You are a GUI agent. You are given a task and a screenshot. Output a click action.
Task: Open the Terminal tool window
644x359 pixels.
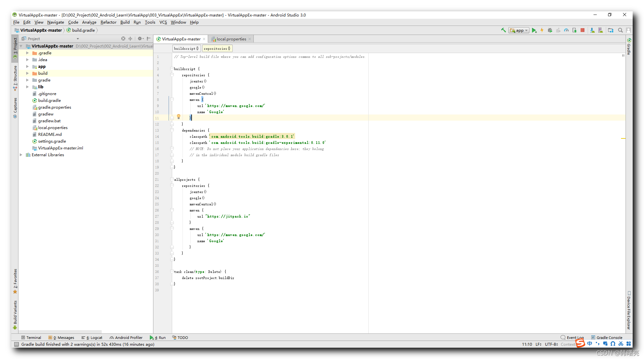coord(31,337)
